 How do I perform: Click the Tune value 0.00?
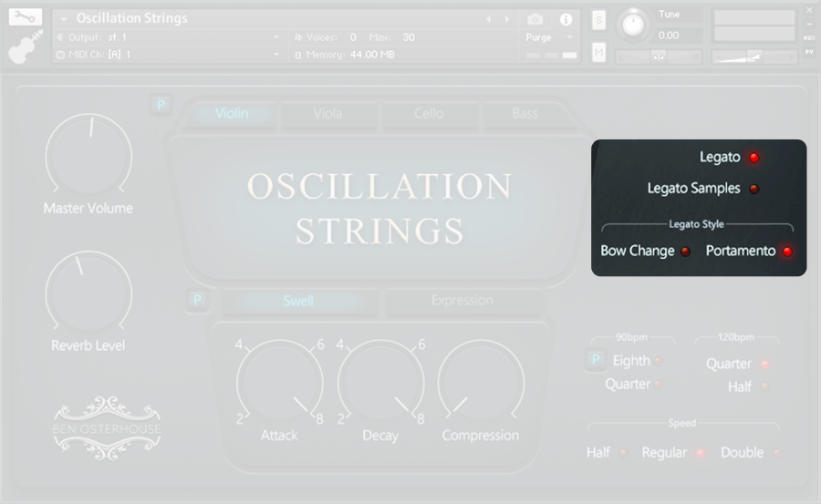tap(669, 36)
